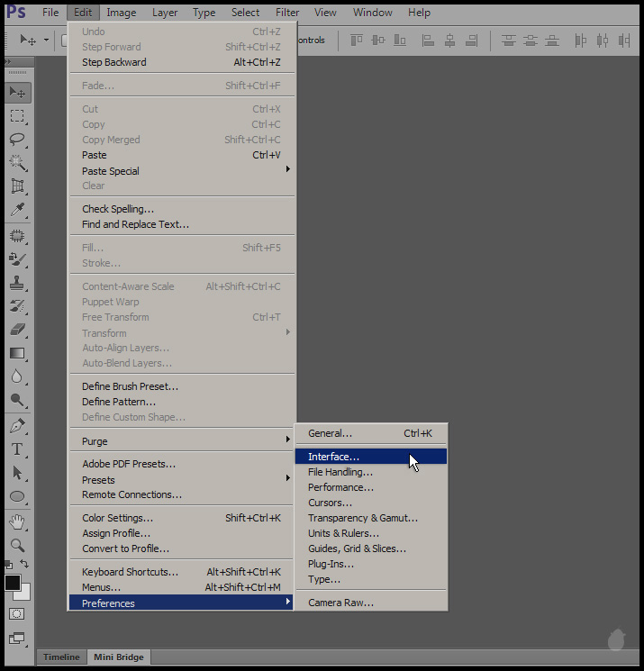Choose the Gradient tool
The width and height of the screenshot is (644, 671).
[x=17, y=353]
